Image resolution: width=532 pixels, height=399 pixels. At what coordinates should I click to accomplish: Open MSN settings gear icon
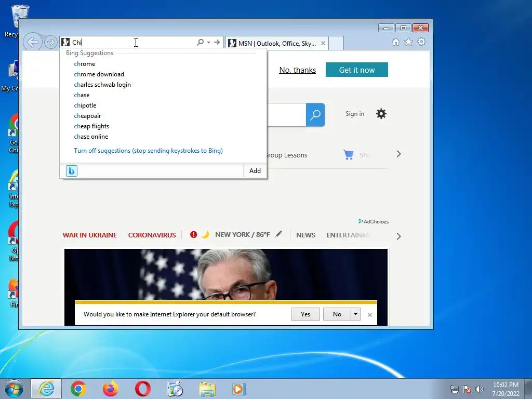click(381, 114)
